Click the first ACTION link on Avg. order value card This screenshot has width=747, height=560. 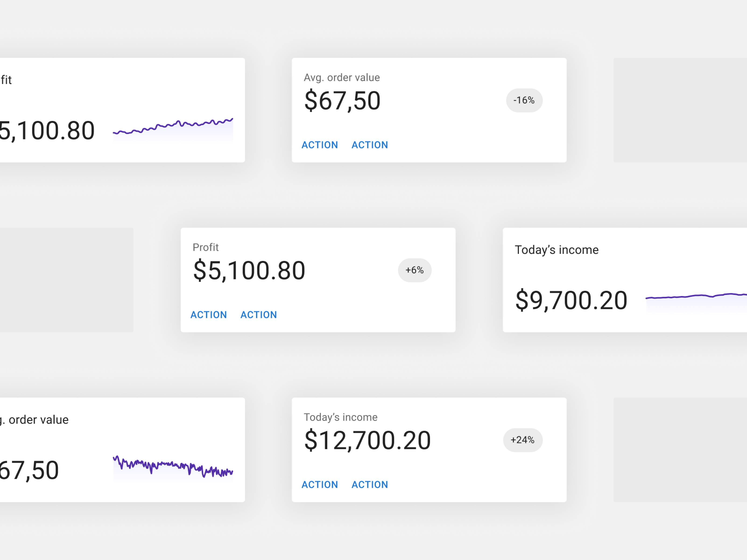point(320,145)
